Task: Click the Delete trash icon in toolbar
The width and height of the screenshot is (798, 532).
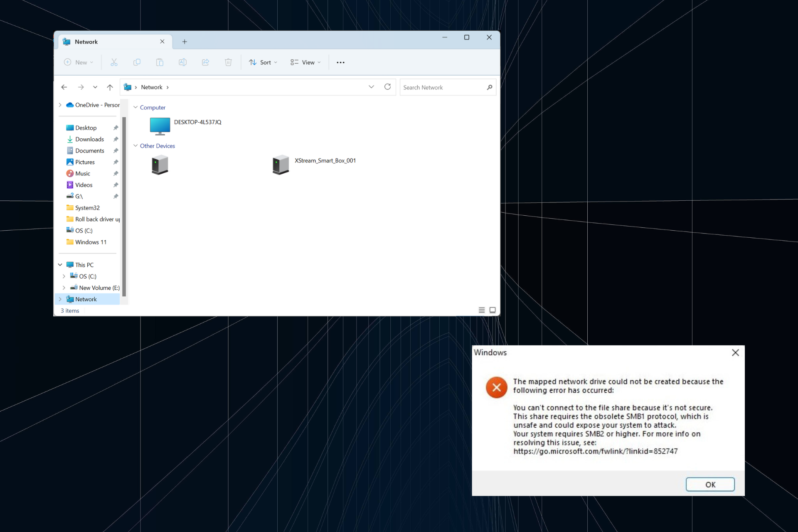Action: click(x=228, y=62)
